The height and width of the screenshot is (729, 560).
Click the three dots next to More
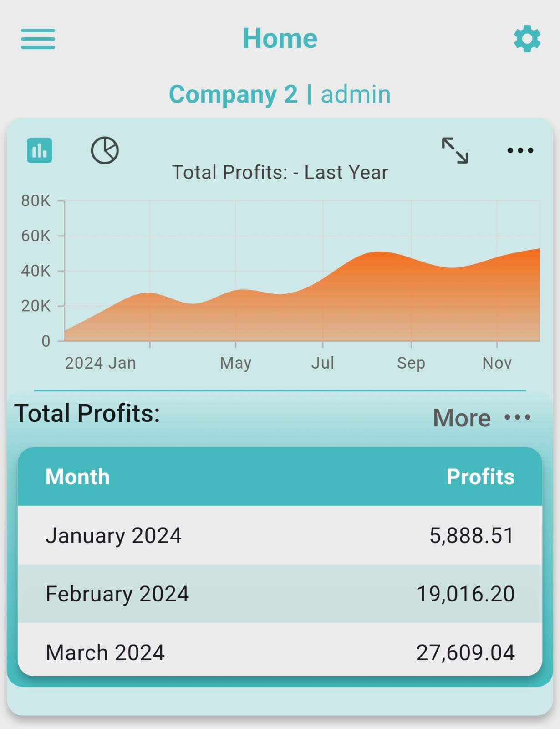coord(518,417)
